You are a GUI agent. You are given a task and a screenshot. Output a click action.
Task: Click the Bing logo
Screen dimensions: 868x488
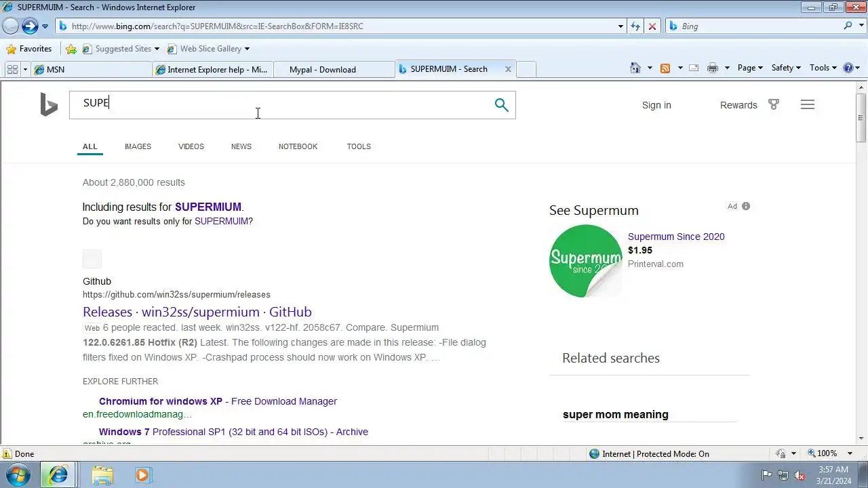click(49, 105)
